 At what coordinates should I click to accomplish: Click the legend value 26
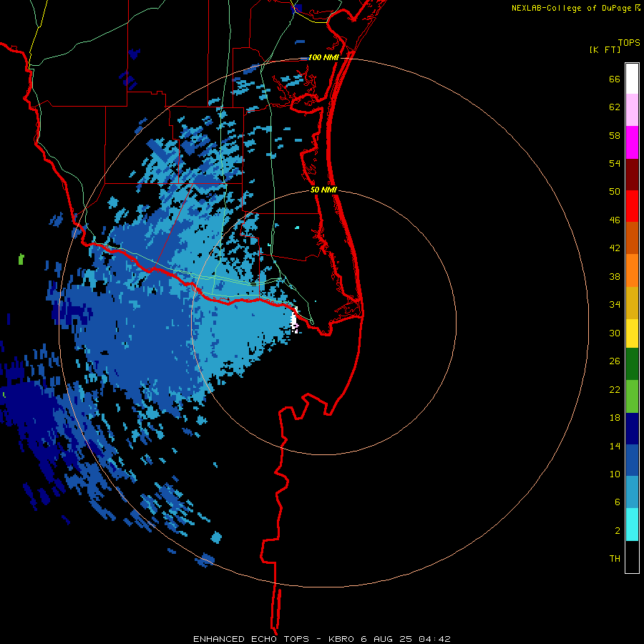click(x=615, y=361)
